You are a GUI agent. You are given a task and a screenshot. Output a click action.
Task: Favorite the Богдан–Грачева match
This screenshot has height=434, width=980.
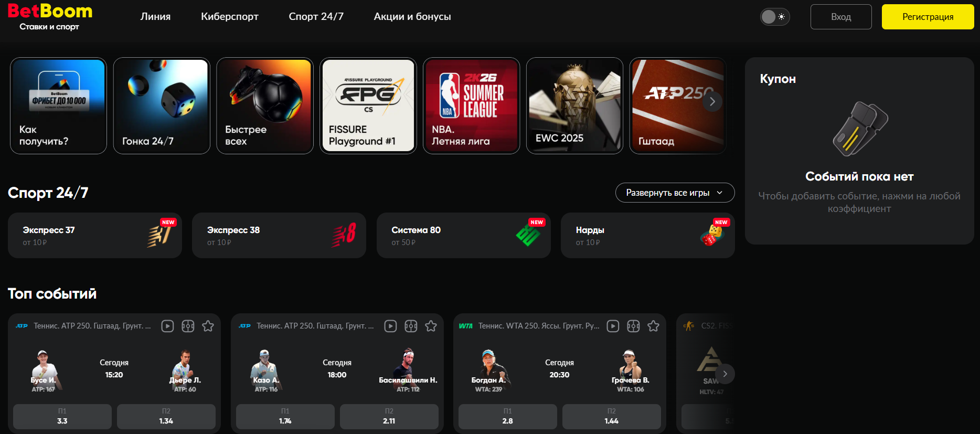pyautogui.click(x=654, y=326)
